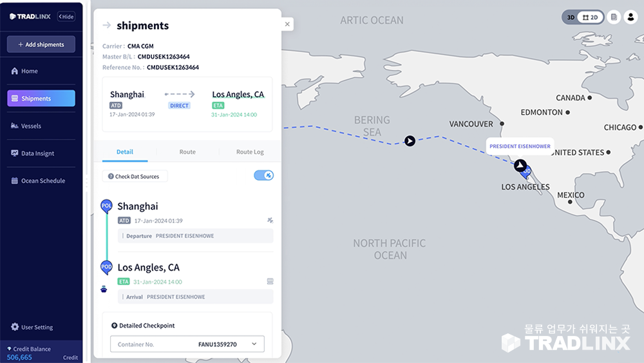Select the POL Shanghai pin icon

[106, 206]
